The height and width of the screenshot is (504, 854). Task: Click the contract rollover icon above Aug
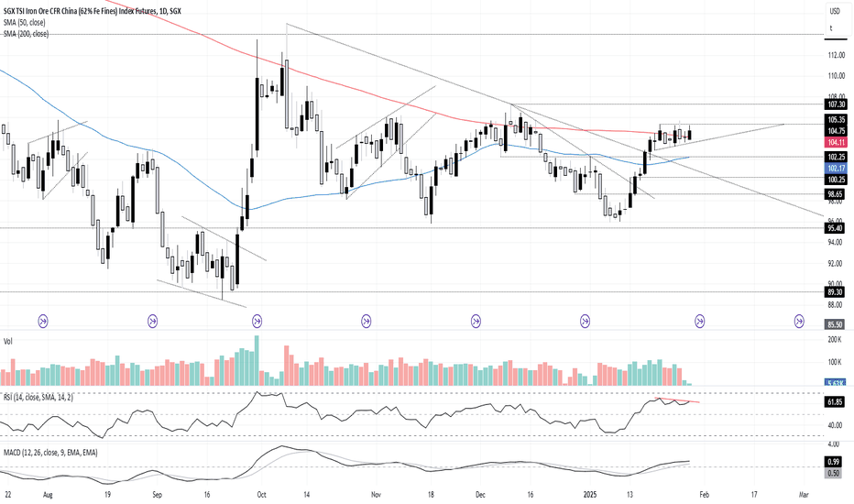[43, 322]
